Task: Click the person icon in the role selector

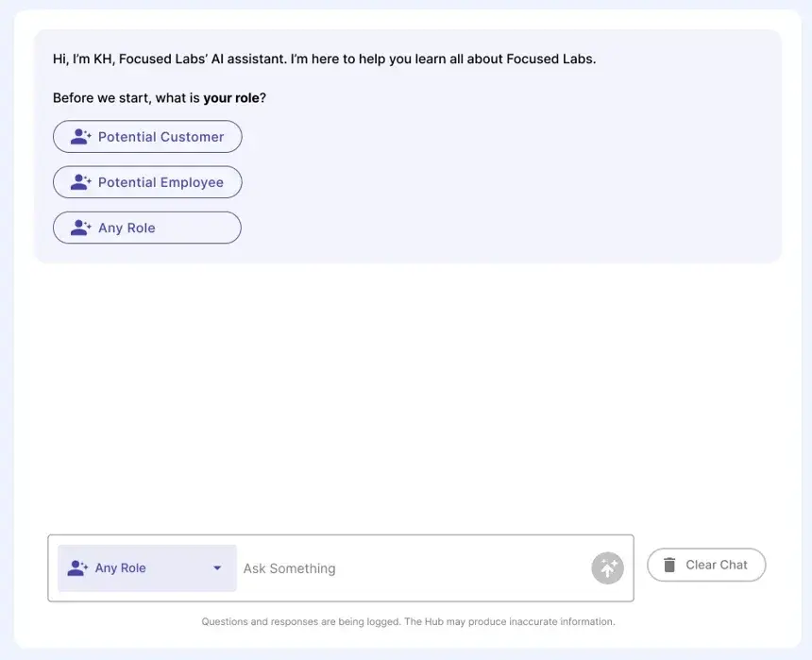Action: point(77,568)
